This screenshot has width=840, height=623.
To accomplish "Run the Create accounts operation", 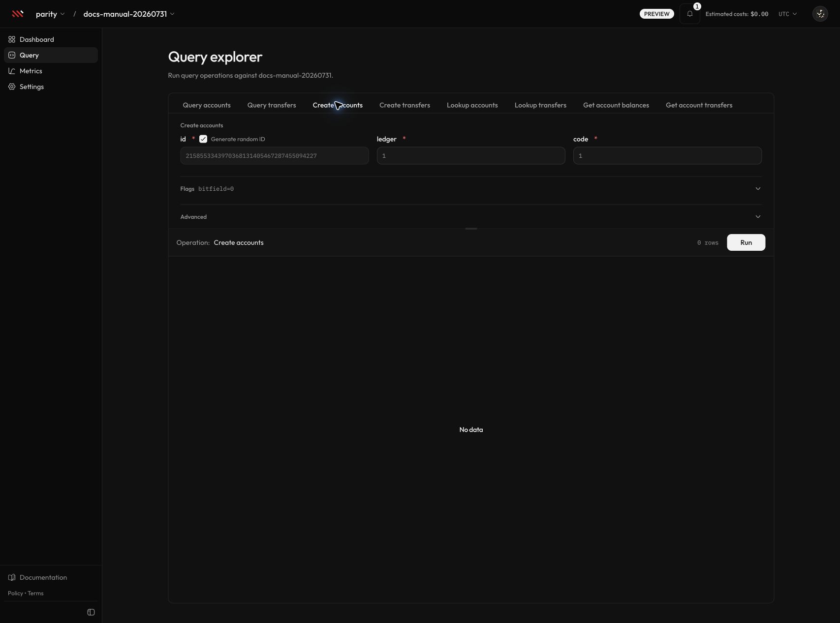I will click(x=746, y=242).
